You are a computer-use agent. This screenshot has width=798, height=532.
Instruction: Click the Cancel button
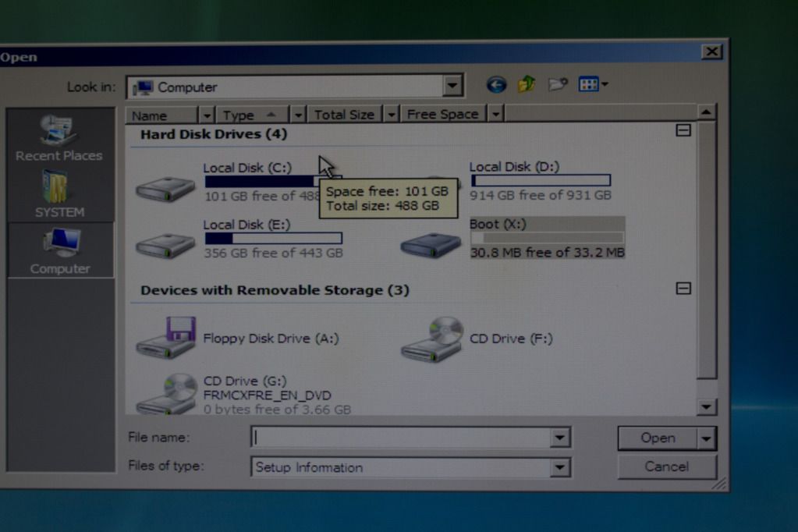(666, 466)
